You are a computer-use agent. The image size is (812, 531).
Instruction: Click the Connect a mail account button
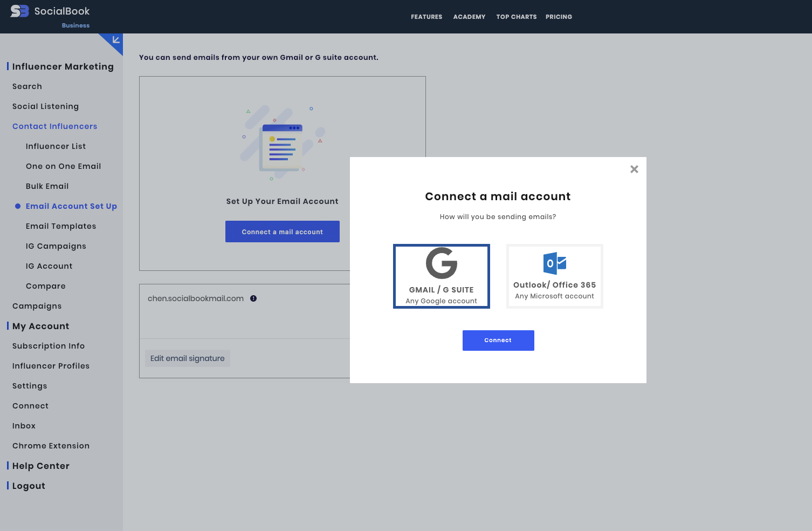coord(282,232)
